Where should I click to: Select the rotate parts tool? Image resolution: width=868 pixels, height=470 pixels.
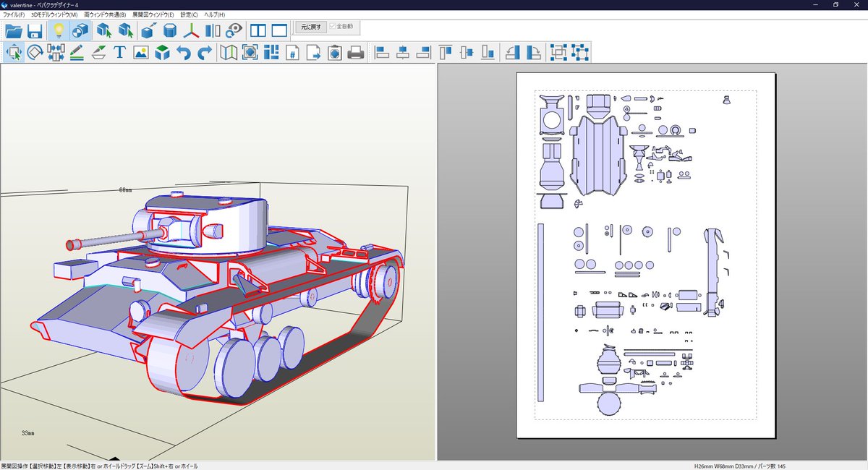[35, 53]
